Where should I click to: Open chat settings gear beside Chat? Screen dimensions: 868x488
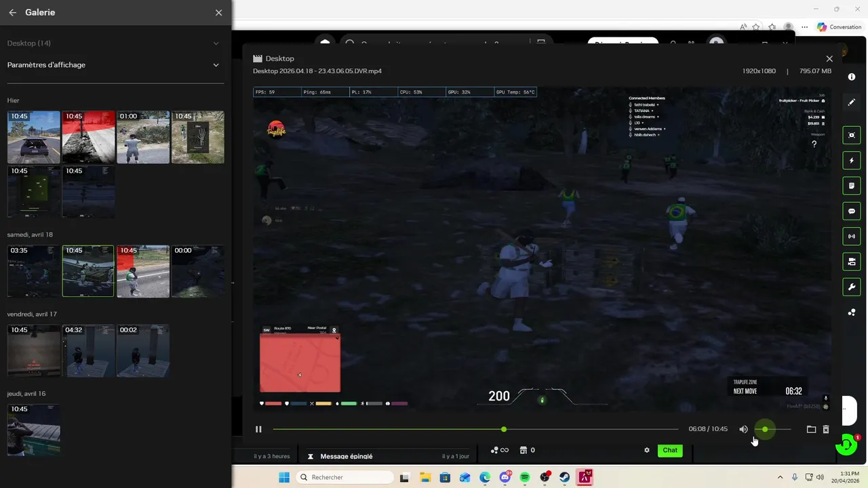click(647, 450)
